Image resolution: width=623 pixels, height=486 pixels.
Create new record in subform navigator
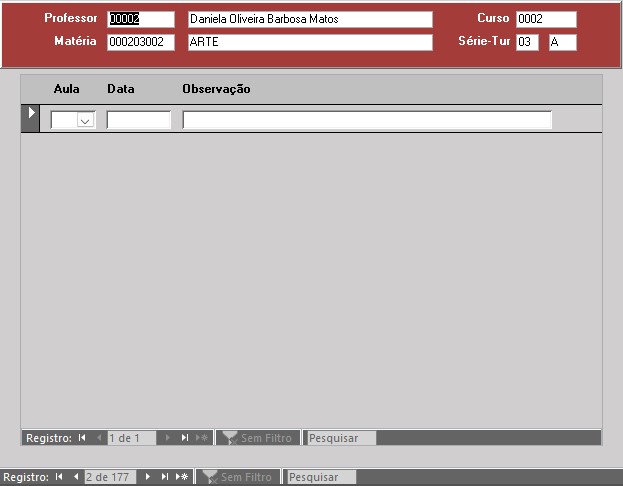coord(202,438)
